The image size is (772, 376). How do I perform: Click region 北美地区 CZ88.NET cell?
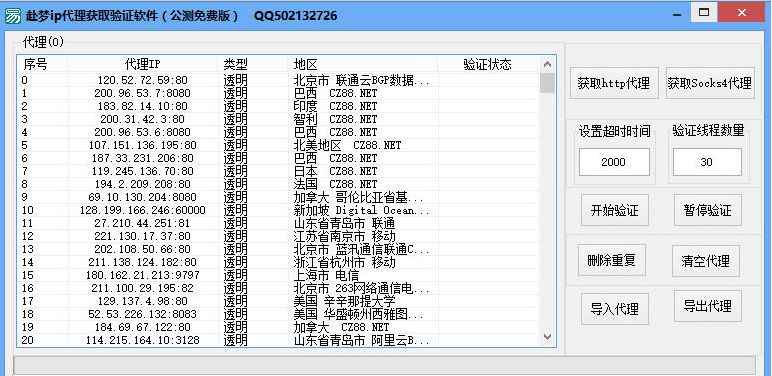pos(347,145)
